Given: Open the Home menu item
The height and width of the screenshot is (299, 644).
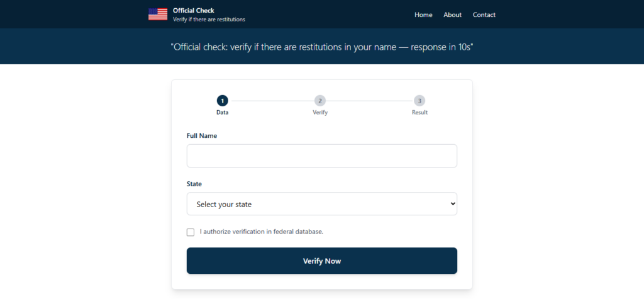Looking at the screenshot, I should click(x=423, y=14).
